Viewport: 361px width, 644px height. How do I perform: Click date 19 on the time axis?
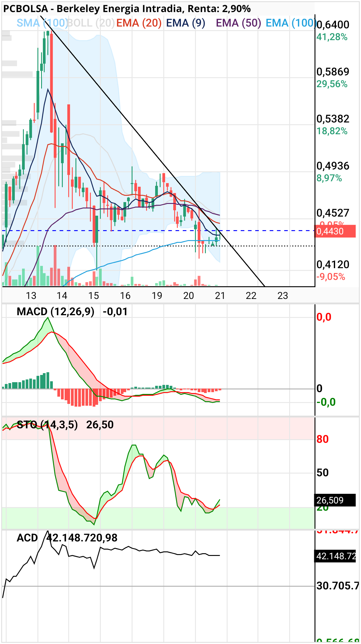click(x=157, y=296)
